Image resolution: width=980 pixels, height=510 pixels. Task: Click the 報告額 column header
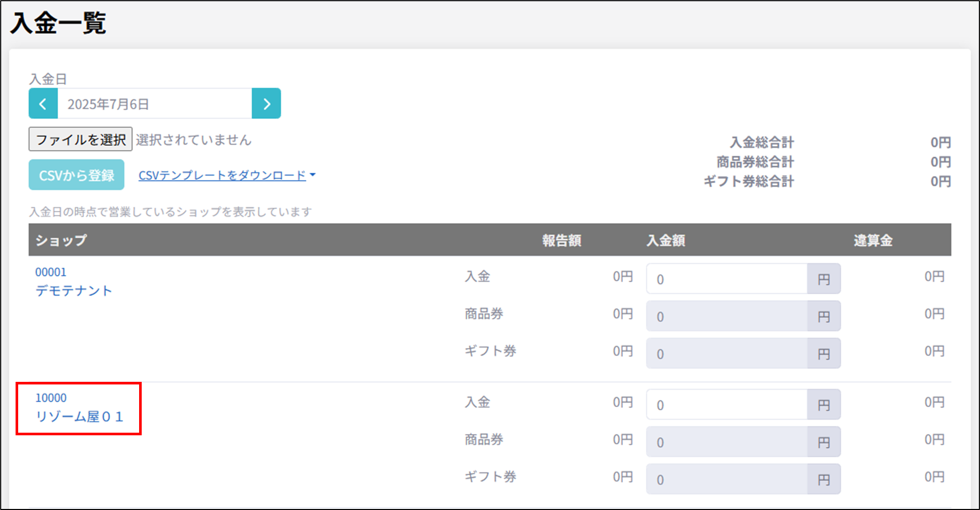tap(562, 240)
